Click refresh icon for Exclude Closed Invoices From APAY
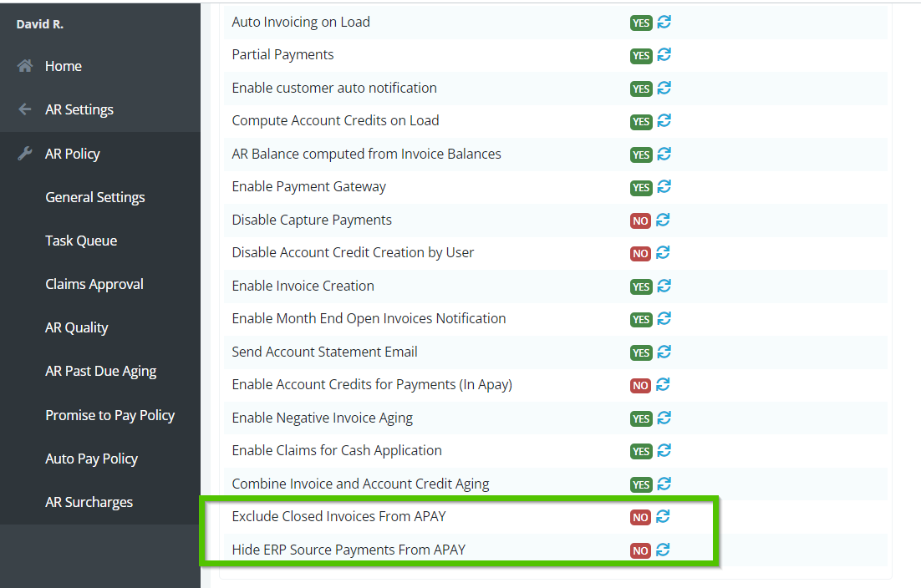Screen dimensions: 921x588 click(663, 517)
